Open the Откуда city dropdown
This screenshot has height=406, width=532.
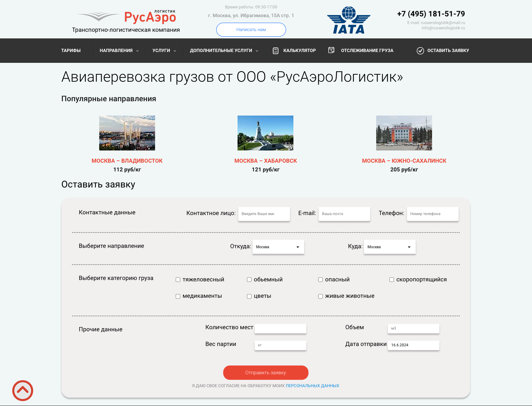click(x=278, y=247)
